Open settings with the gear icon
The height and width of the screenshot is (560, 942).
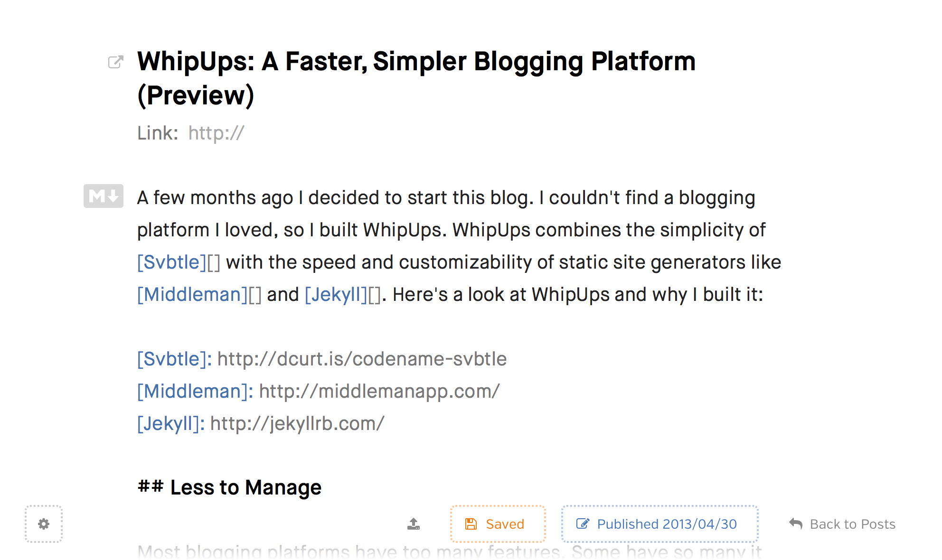coord(44,524)
